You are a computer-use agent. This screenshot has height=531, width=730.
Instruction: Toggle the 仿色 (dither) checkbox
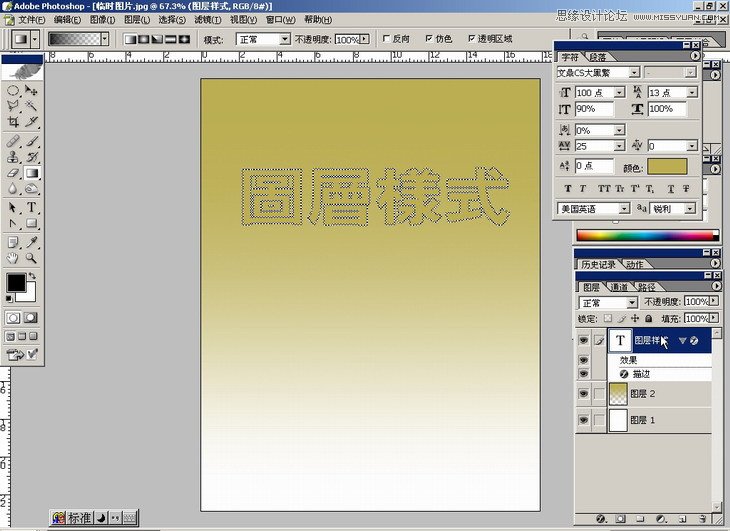click(429, 39)
